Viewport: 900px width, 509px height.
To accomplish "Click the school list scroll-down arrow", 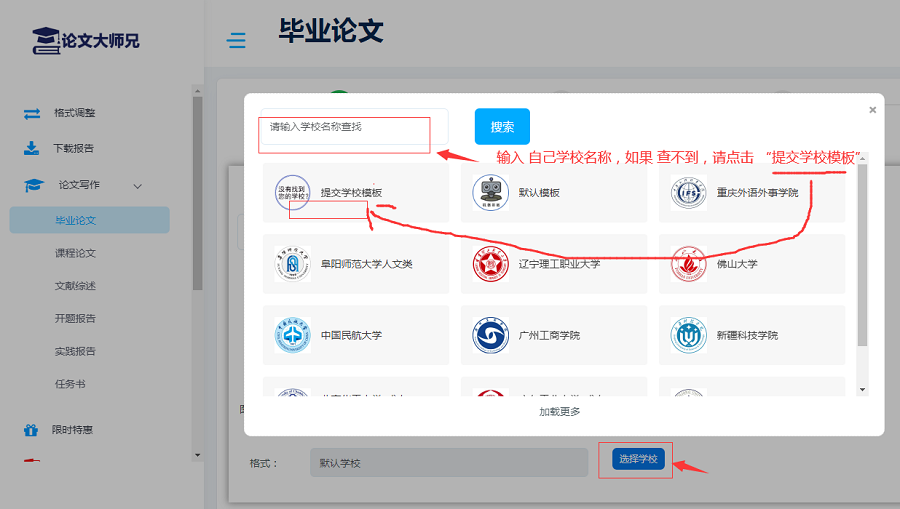I will pos(862,390).
